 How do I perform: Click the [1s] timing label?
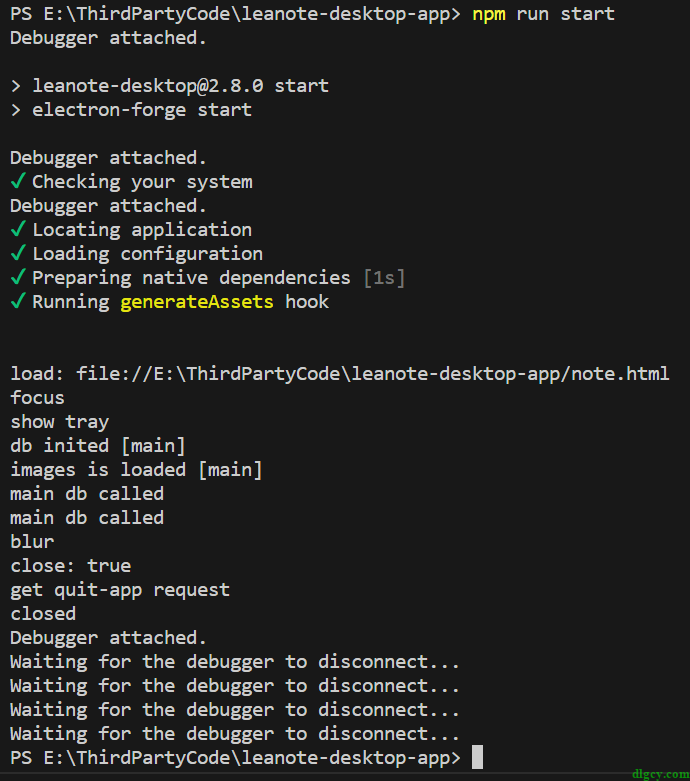click(384, 277)
